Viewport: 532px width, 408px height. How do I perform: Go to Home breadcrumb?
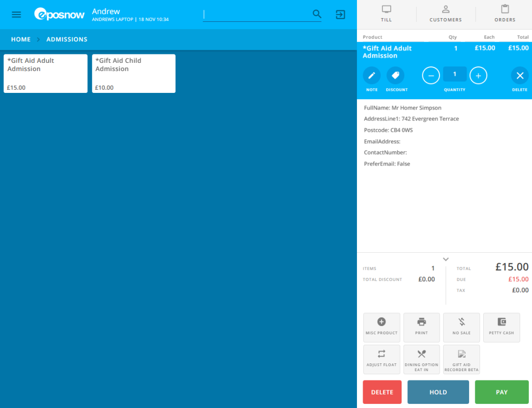(x=21, y=39)
